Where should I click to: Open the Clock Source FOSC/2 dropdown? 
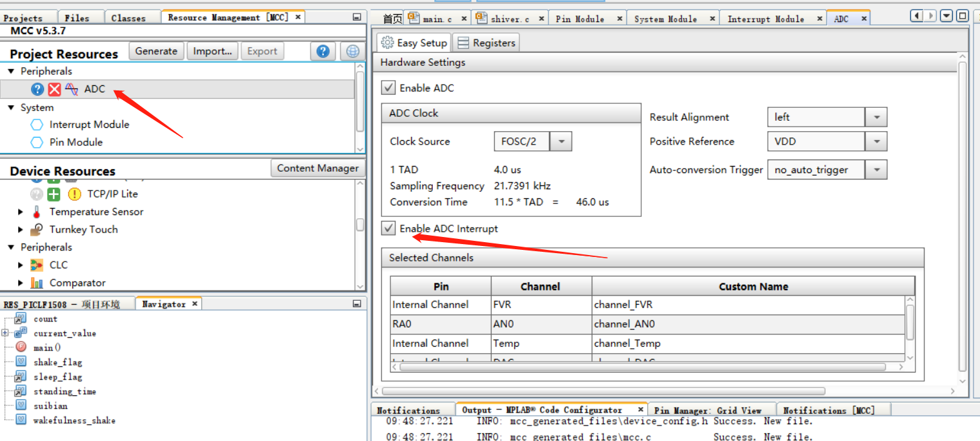tap(560, 141)
